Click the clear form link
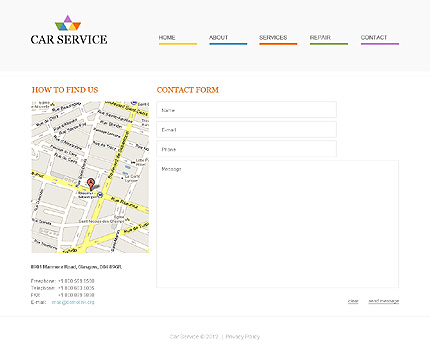Viewport: 430px width, 360px height. tap(353, 301)
